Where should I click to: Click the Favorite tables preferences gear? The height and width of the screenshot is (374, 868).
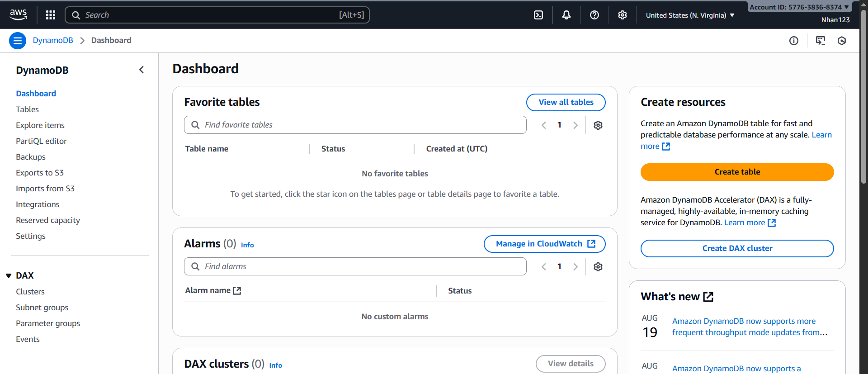pyautogui.click(x=598, y=125)
